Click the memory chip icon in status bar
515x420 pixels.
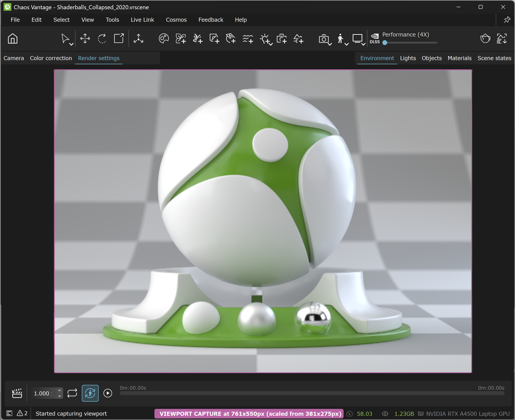385,414
